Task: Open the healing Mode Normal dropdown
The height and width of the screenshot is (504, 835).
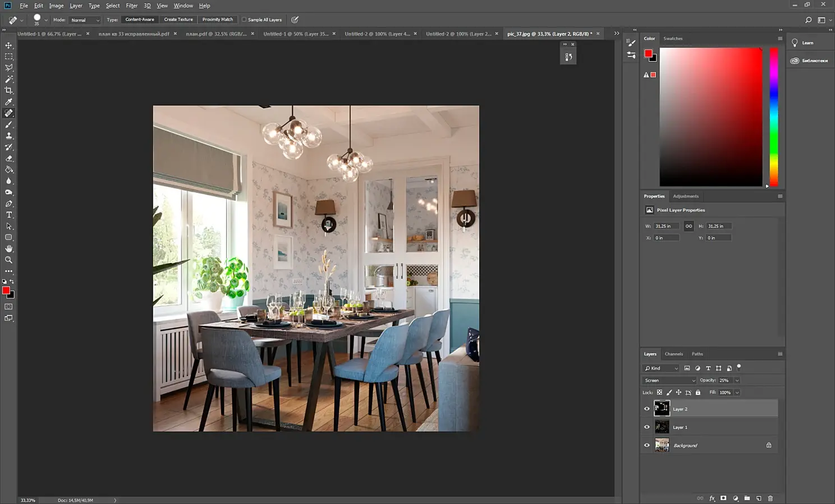Action: tap(85, 20)
